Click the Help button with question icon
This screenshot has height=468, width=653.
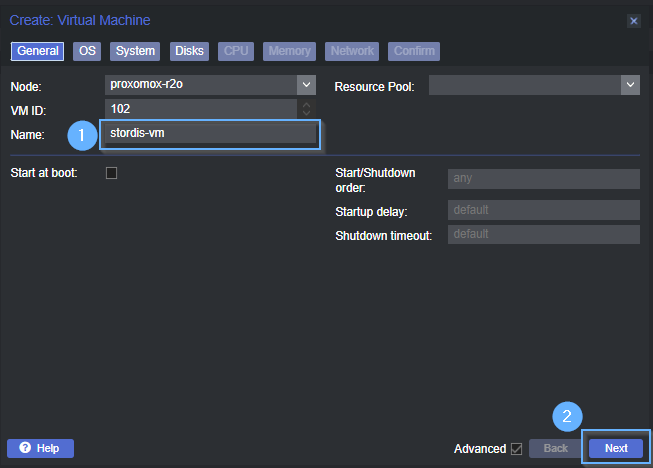coord(40,448)
